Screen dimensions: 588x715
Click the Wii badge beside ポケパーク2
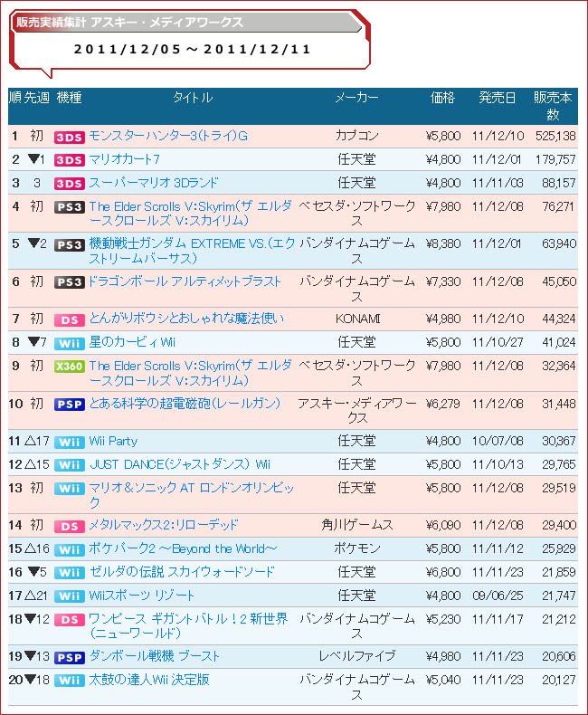[x=70, y=550]
